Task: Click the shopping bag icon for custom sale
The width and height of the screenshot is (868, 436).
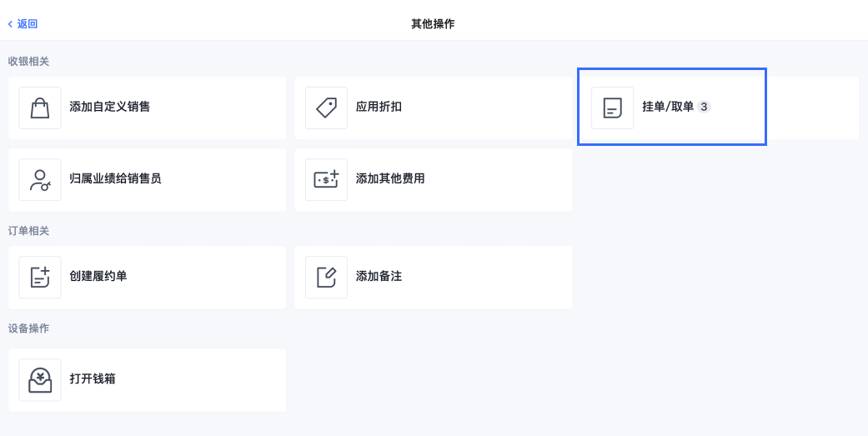Action: [40, 108]
